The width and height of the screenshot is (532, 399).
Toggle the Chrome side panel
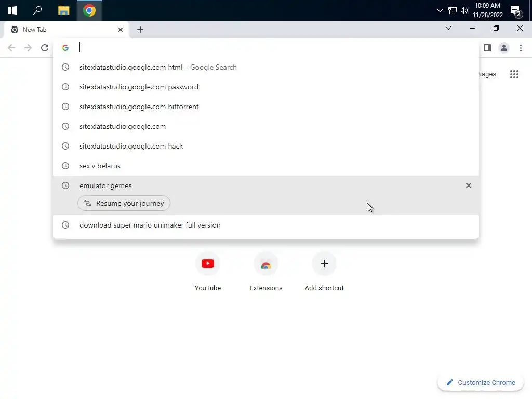487,48
